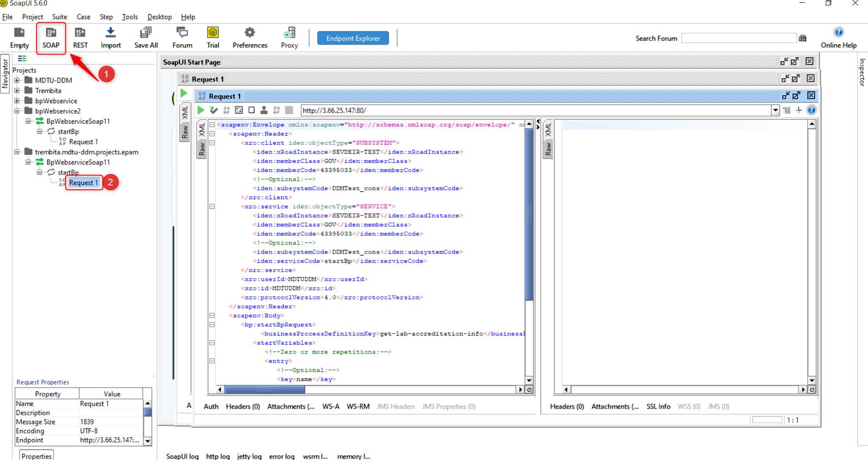Screen dimensions: 868x460
Task: Collapse the xro:service XML block
Action: [x=212, y=206]
